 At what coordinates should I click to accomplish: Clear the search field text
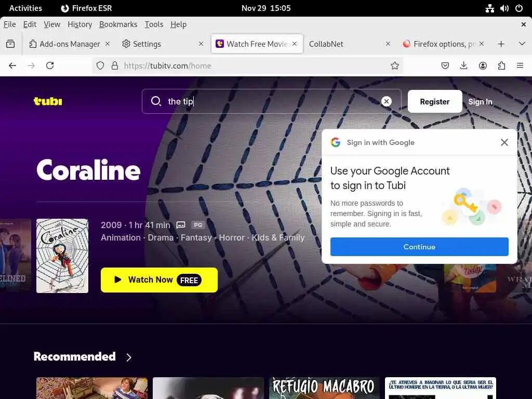(x=386, y=101)
